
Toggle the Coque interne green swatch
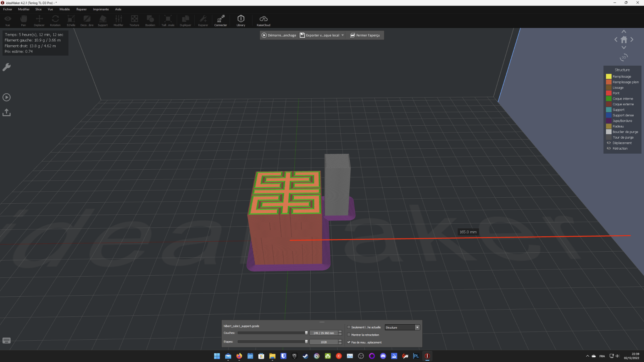[609, 99]
